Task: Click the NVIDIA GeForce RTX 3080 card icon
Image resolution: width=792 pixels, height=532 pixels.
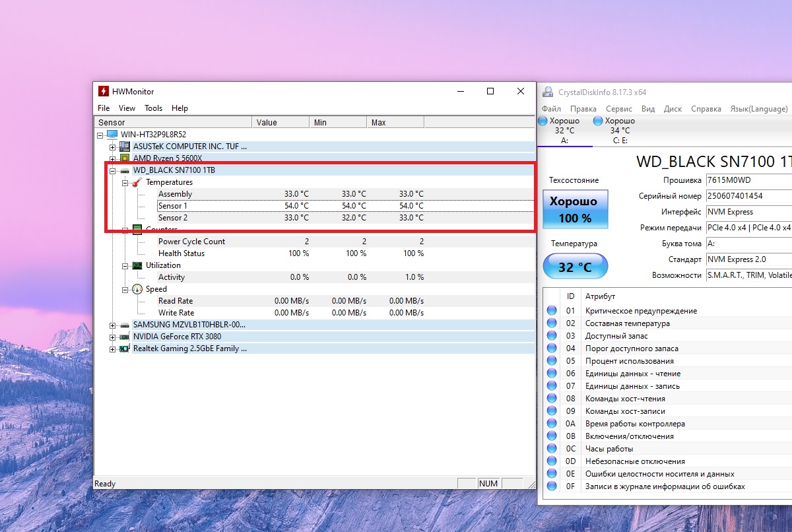Action: pyautogui.click(x=125, y=337)
